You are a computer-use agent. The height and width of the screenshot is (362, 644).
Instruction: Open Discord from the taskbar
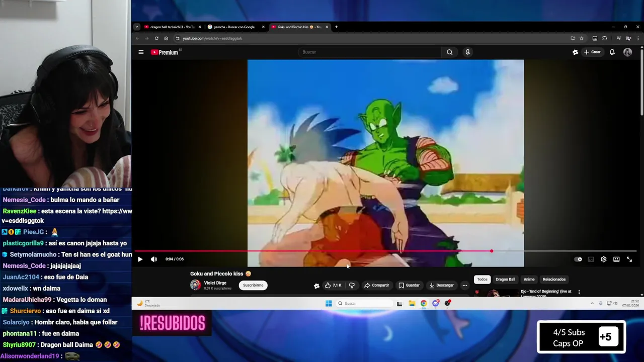point(436,303)
